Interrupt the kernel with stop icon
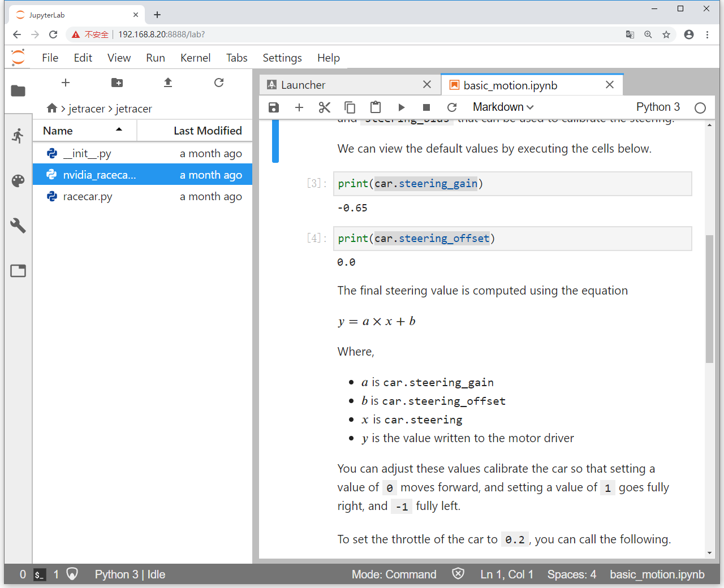The width and height of the screenshot is (724, 588). [426, 107]
